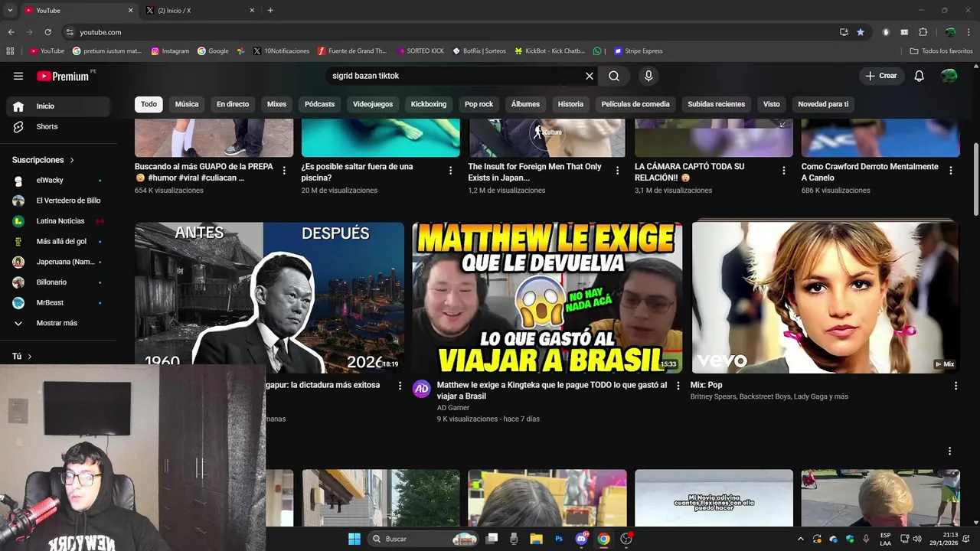Open El Vertedero de Billo subscription
Screen dimensions: 980x551
click(58, 201)
